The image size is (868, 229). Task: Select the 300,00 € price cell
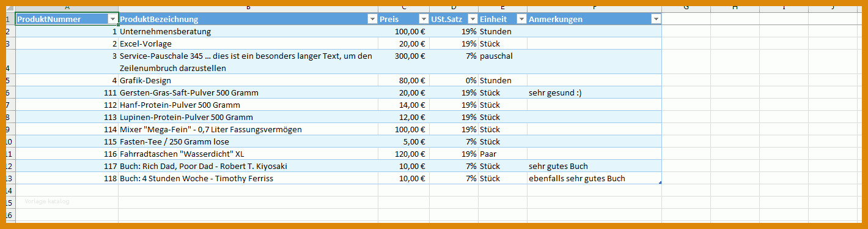[x=403, y=62]
